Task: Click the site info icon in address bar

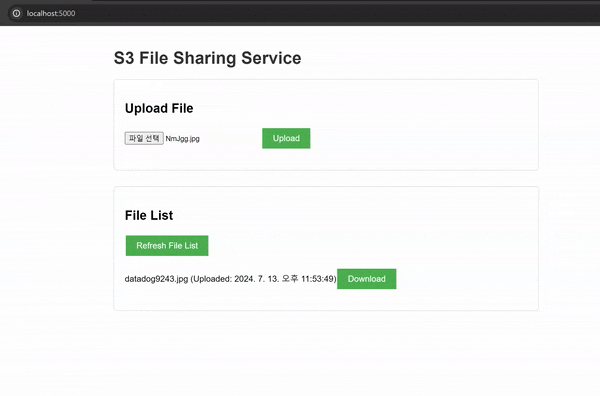Action: (16, 13)
